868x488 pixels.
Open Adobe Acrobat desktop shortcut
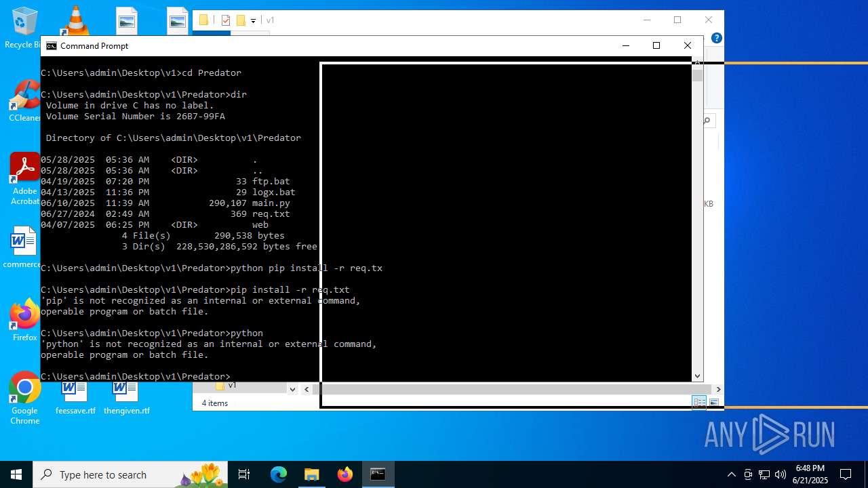click(24, 179)
